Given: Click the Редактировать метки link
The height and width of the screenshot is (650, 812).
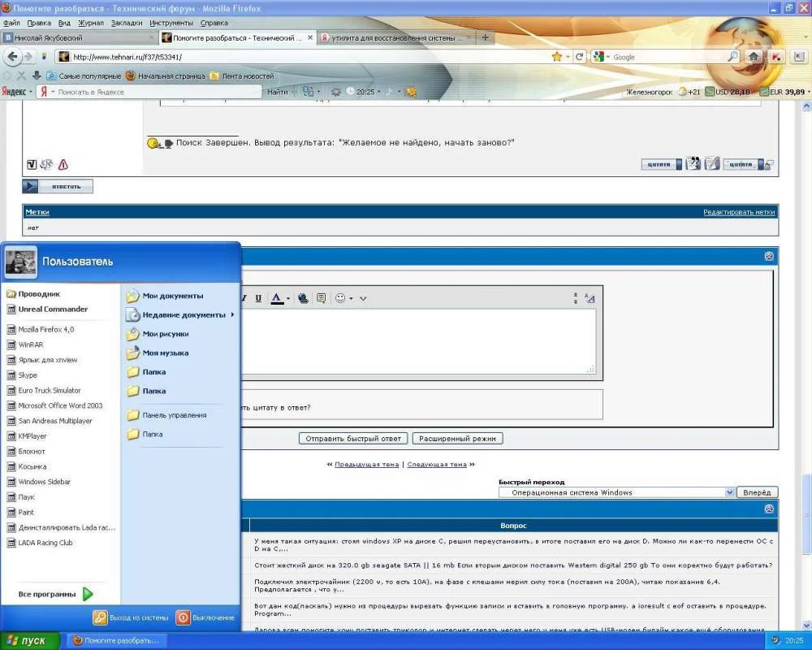Looking at the screenshot, I should pos(738,212).
